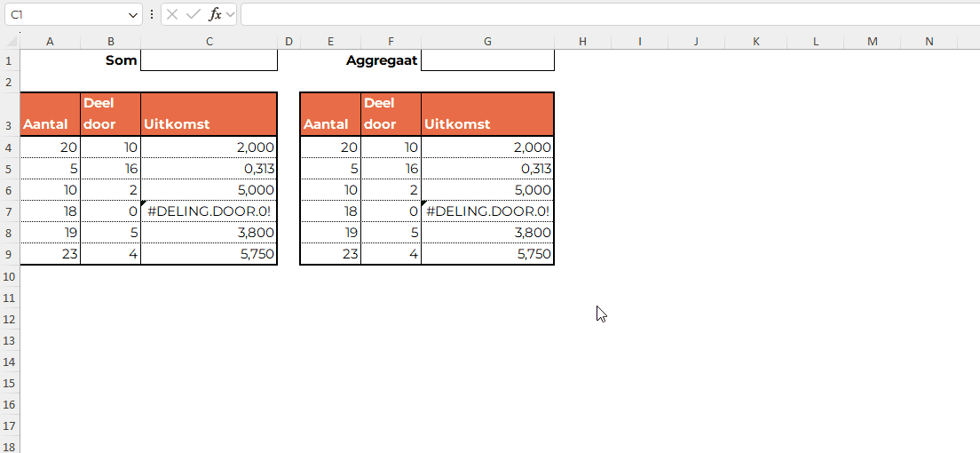Select column C header
Image resolution: width=980 pixels, height=453 pixels.
click(x=209, y=41)
